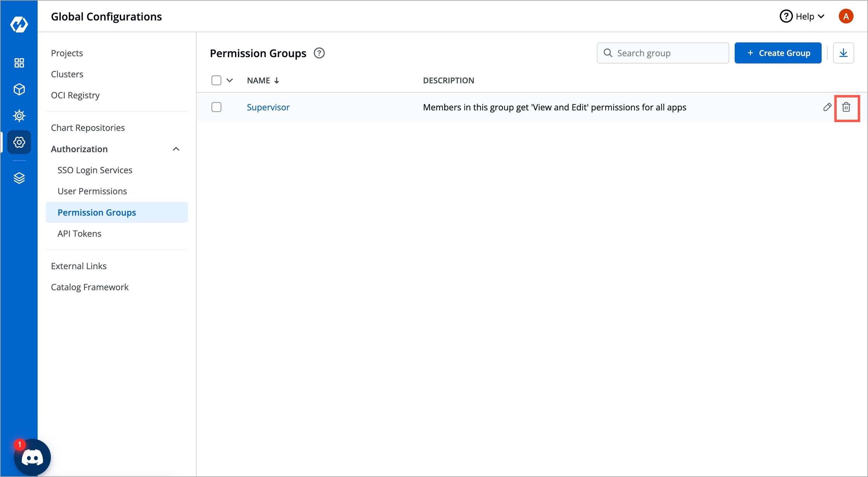The width and height of the screenshot is (868, 477).
Task: Open the stacked layers icon in sidebar
Action: [x=19, y=178]
